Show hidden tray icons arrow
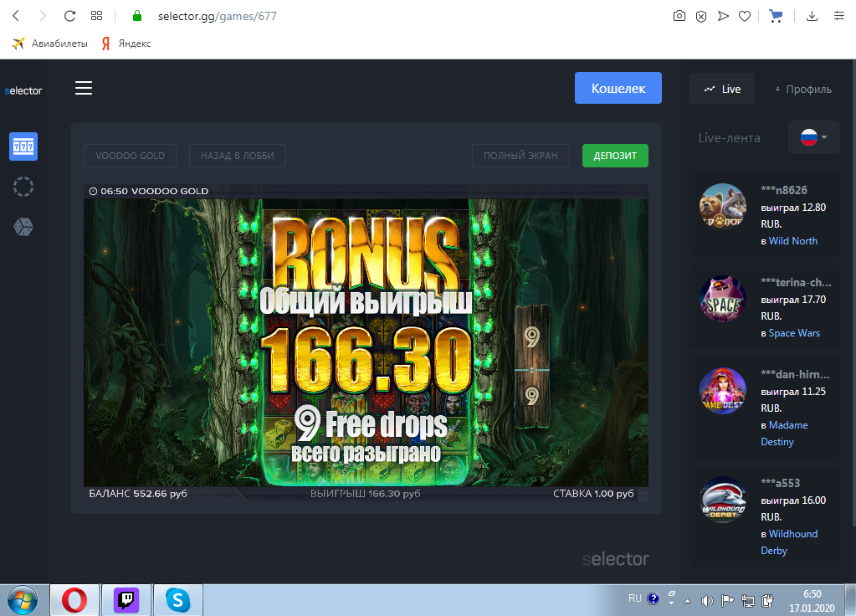 tap(687, 601)
